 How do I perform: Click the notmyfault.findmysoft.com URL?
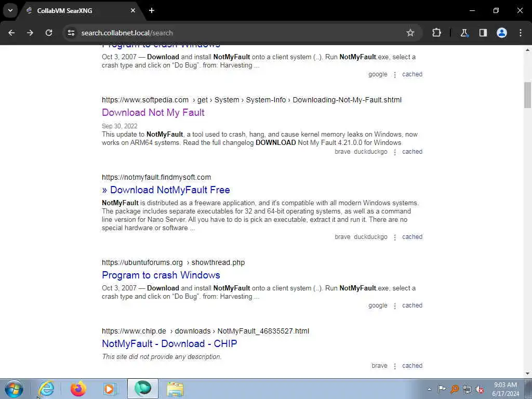(x=156, y=177)
